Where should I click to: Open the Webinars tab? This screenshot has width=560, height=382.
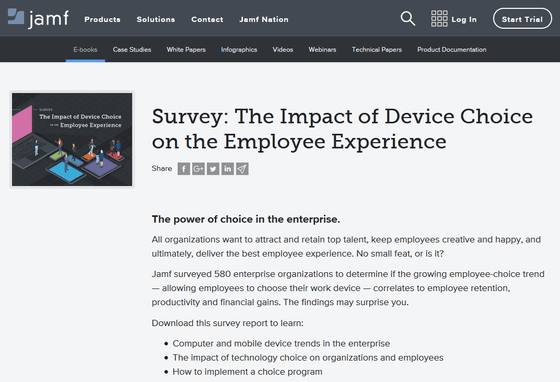(322, 50)
